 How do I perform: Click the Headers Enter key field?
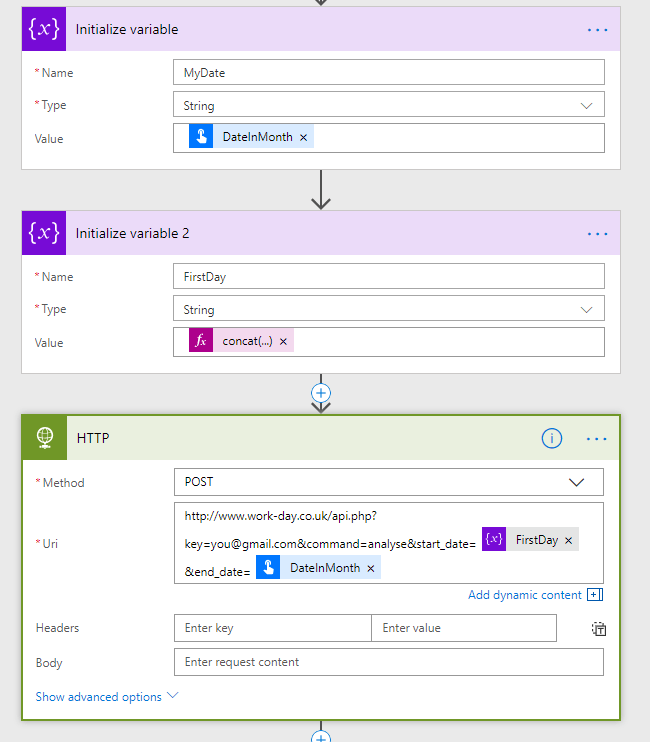click(x=273, y=628)
